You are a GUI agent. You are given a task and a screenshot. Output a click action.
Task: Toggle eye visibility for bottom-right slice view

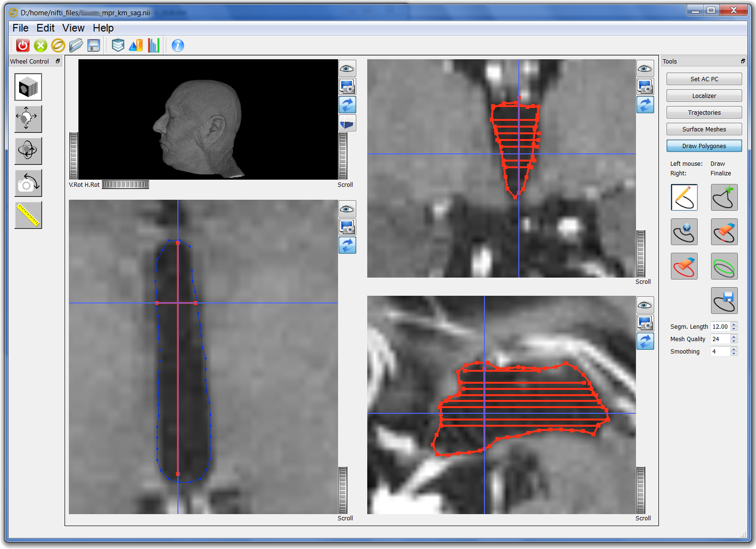[645, 305]
